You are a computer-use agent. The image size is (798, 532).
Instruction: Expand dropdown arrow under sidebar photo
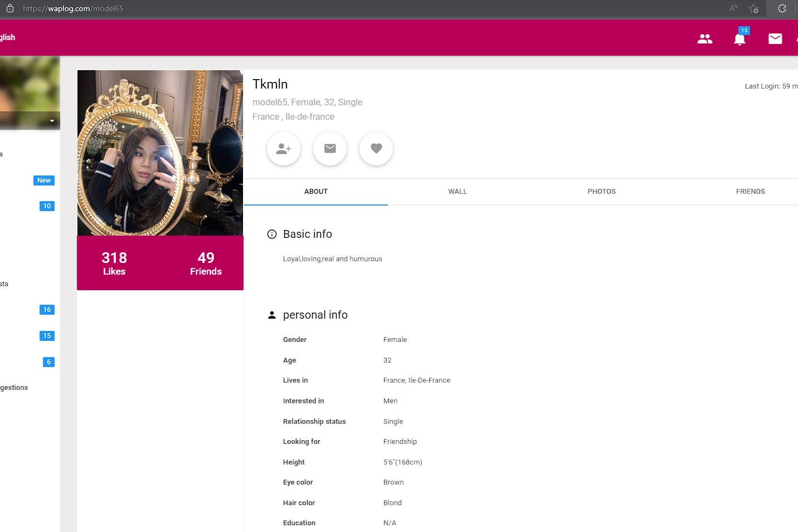tap(52, 121)
